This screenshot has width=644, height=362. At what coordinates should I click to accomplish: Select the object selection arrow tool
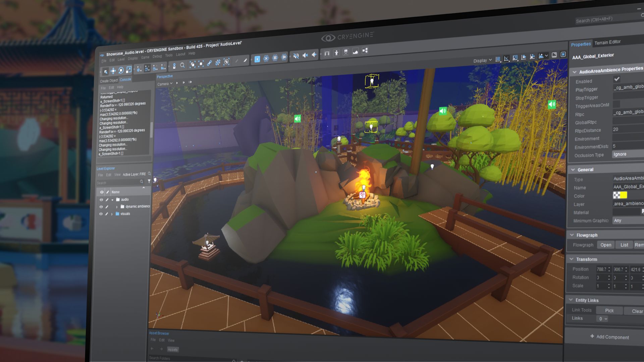pyautogui.click(x=105, y=71)
